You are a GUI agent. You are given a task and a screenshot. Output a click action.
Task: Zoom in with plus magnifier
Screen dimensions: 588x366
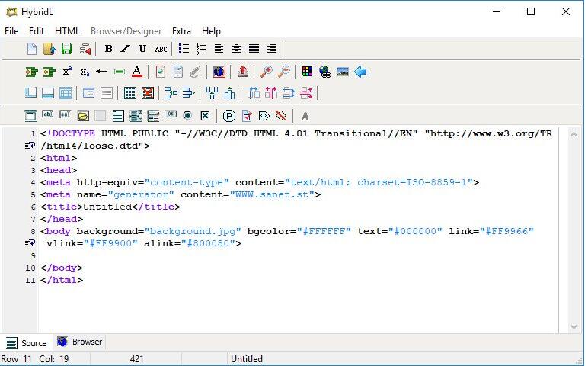[x=267, y=72]
